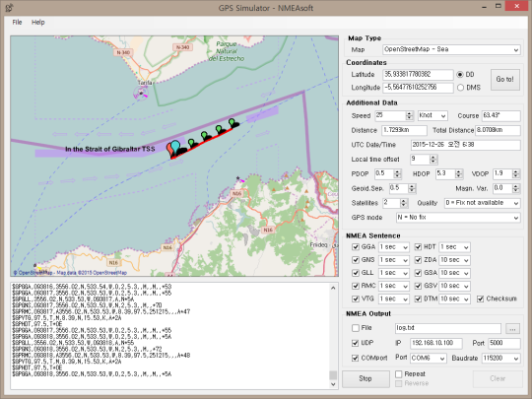Click the Distance value field

(405, 130)
